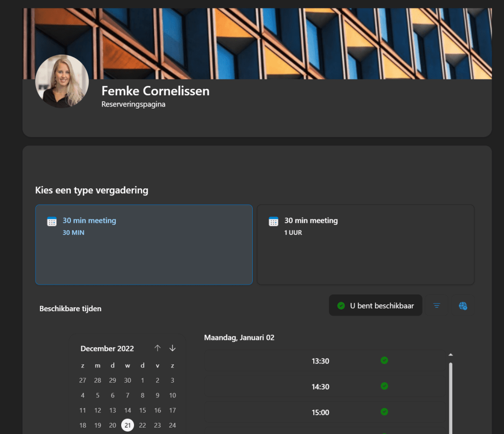Pick the 14:30 time slot
Viewport: 504px width, 434px height.
[x=320, y=387]
